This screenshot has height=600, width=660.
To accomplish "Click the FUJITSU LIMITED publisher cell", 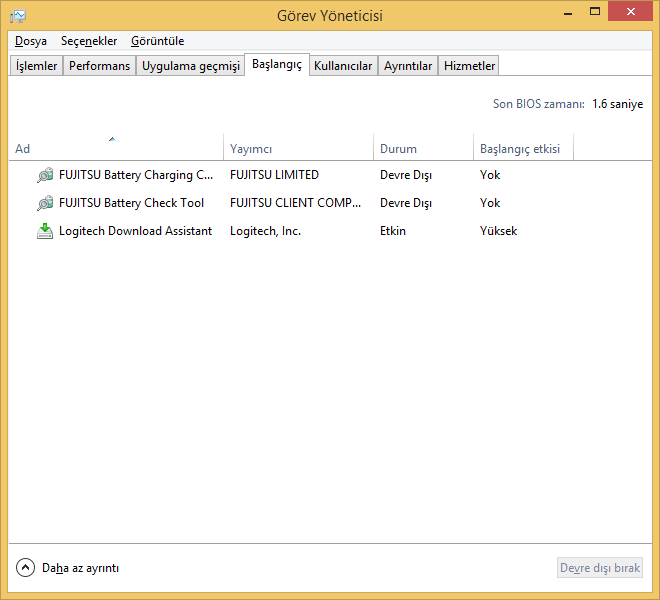I will [274, 175].
